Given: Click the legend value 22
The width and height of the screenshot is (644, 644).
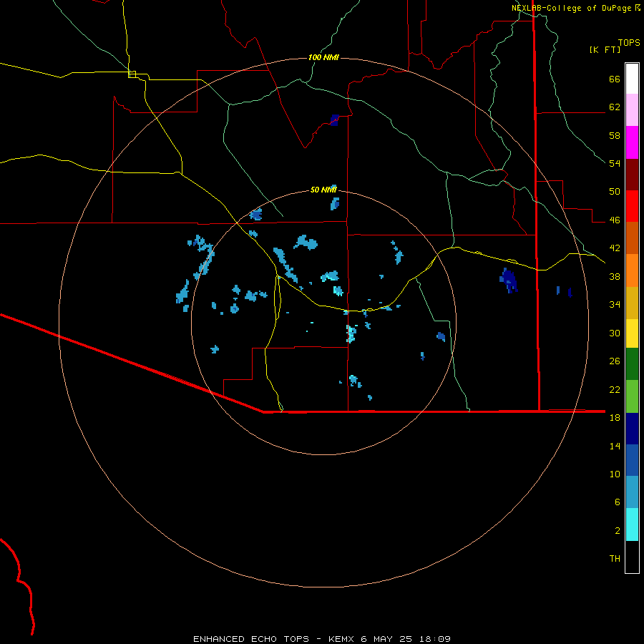Looking at the screenshot, I should point(615,389).
